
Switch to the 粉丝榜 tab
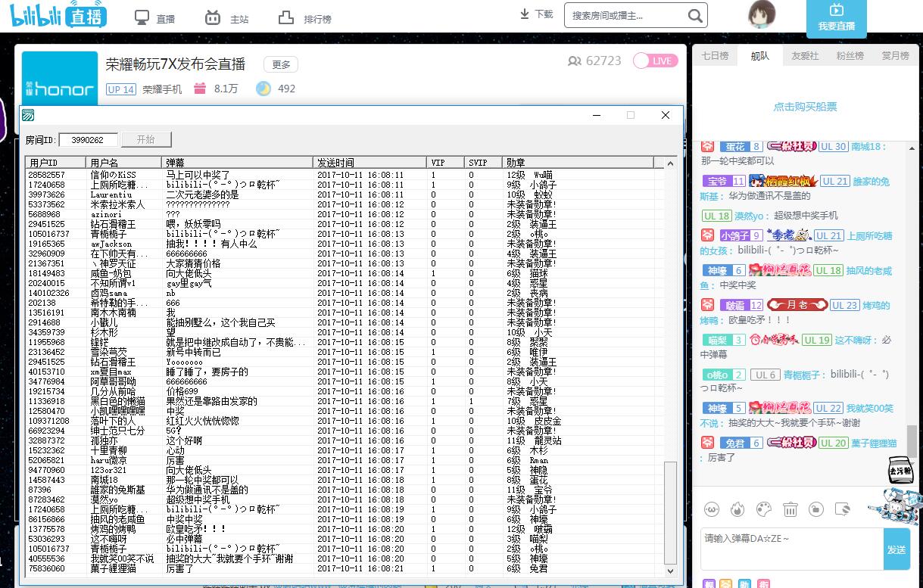pyautogui.click(x=850, y=56)
